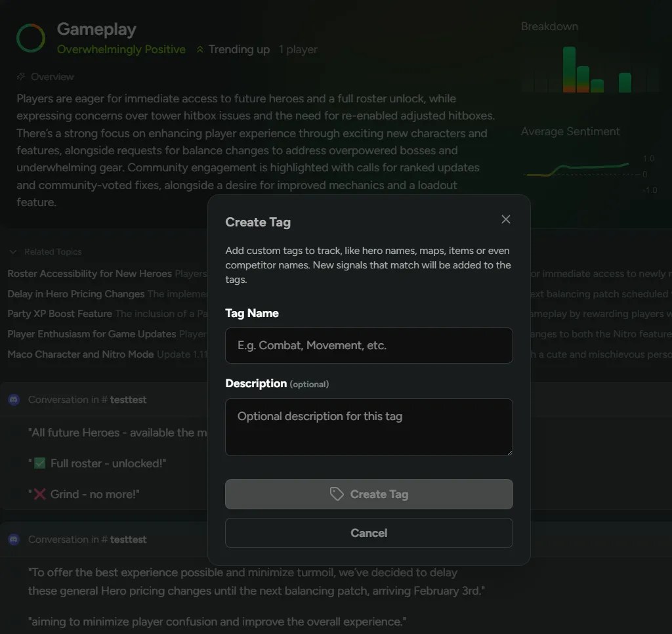The image size is (672, 634).
Task: Collapse the Related Topics section
Action: click(x=13, y=252)
